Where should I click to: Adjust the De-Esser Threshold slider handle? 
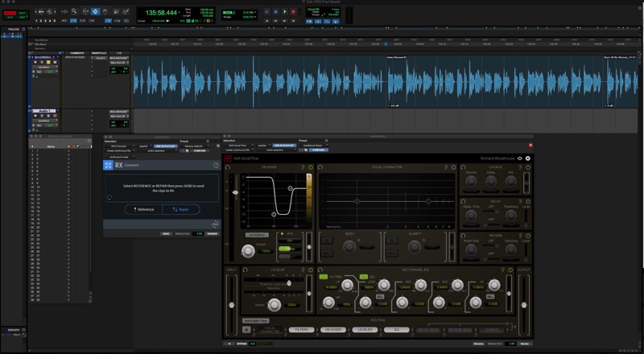coord(236,192)
